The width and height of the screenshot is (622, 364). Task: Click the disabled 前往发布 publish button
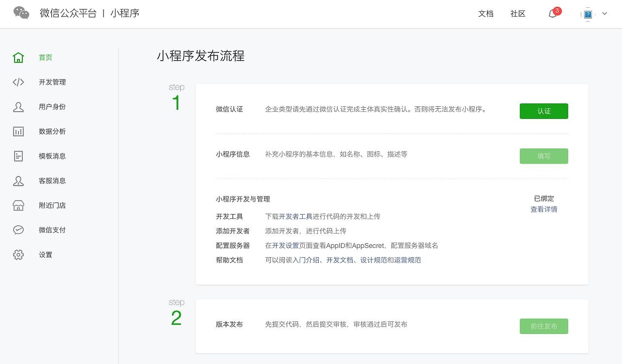544,326
